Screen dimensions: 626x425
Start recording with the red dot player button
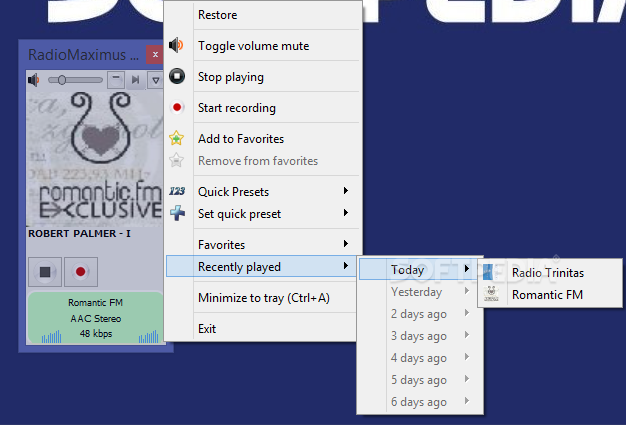[x=81, y=272]
